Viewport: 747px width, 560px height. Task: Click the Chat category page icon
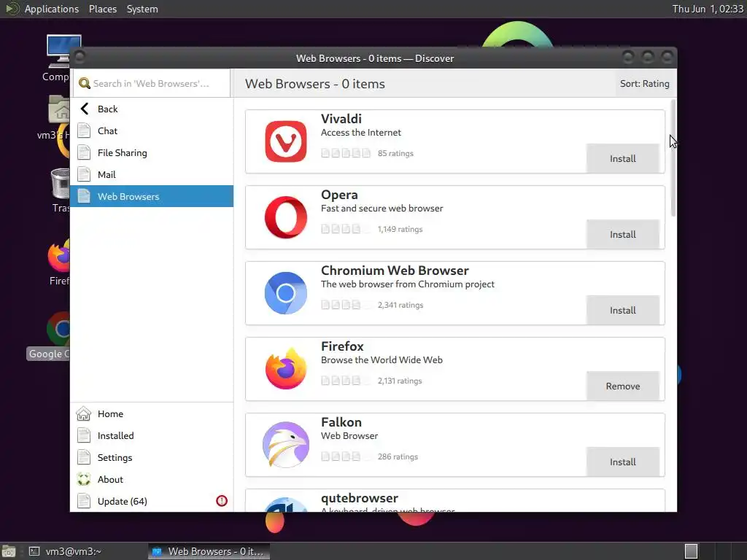pyautogui.click(x=84, y=131)
